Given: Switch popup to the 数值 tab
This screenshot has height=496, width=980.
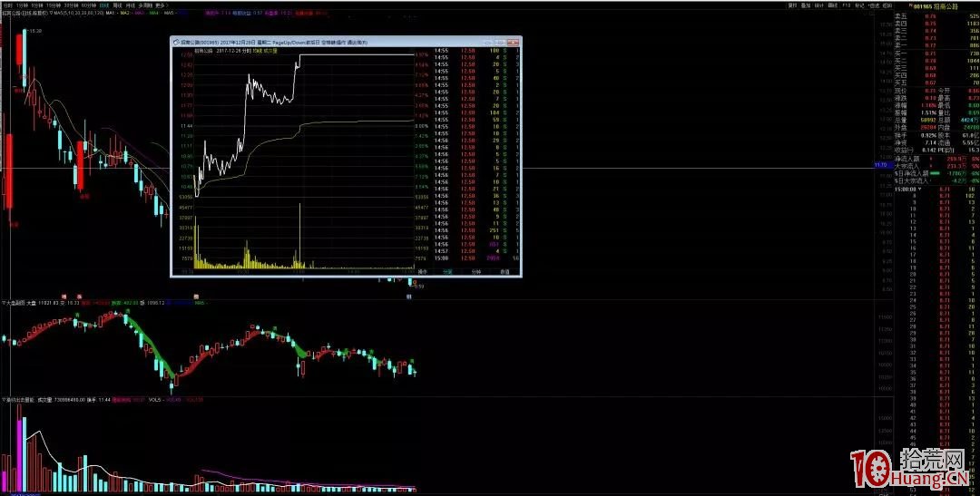Looking at the screenshot, I should coord(505,272).
